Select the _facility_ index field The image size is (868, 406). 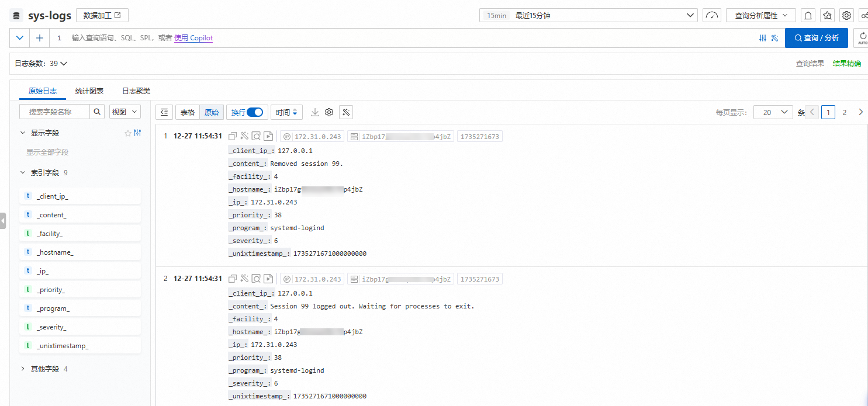click(x=80, y=234)
